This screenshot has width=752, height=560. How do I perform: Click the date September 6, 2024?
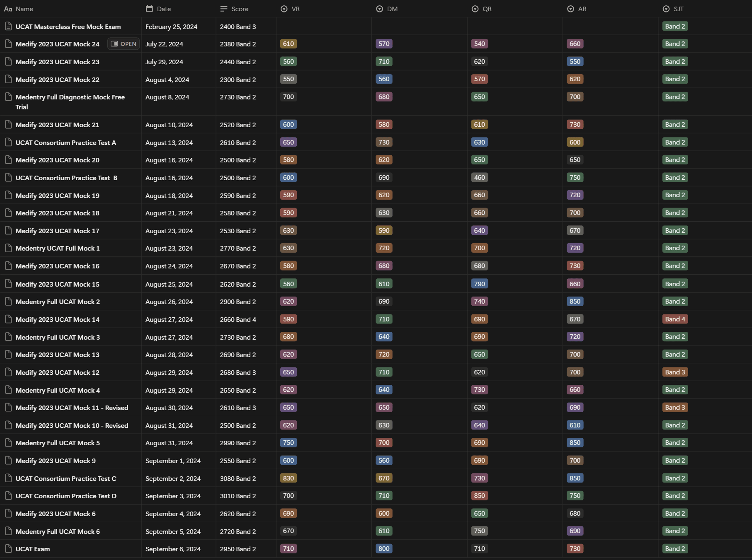173,549
